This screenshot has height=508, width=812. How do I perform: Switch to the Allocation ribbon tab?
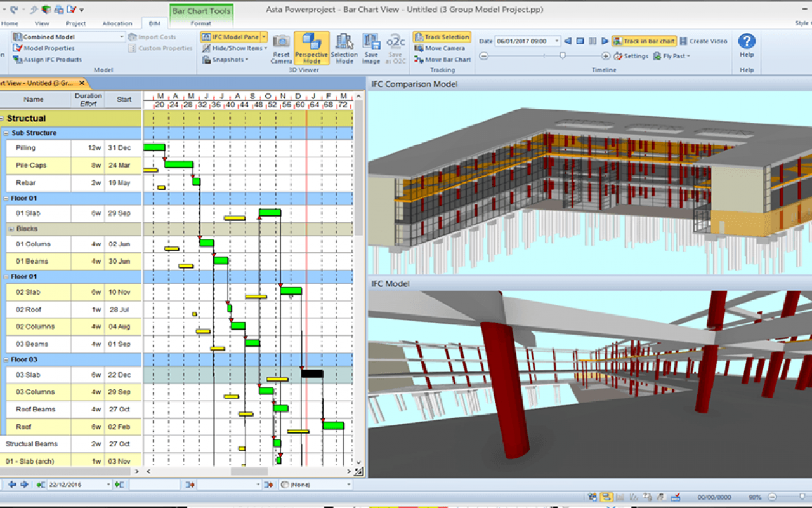tap(117, 23)
